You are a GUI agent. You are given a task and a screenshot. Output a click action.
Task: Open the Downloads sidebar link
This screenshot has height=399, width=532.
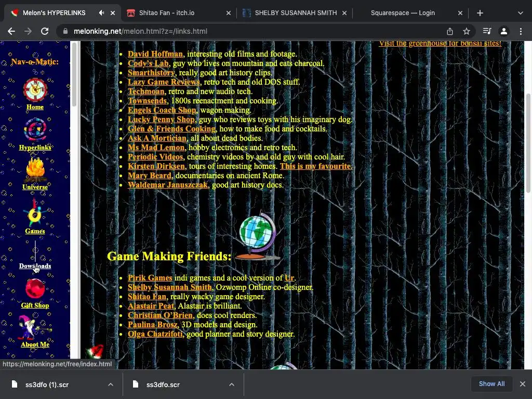point(35,266)
